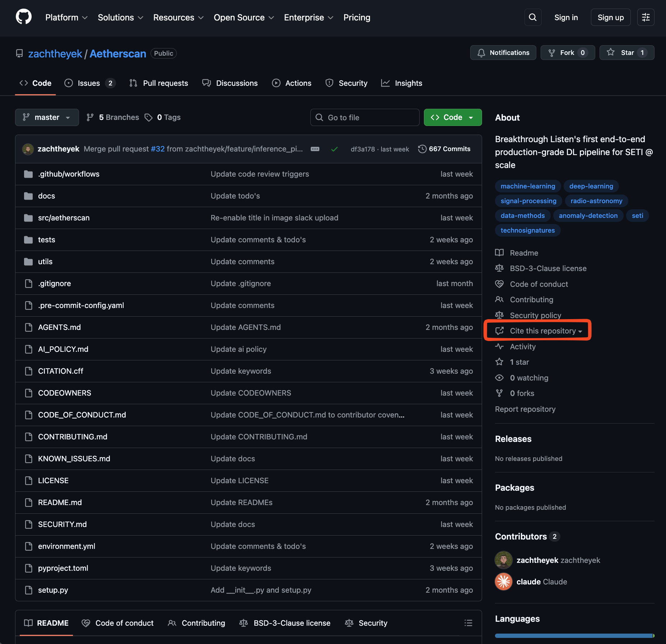Click the Languages progress bar
Image resolution: width=666 pixels, height=644 pixels.
pyautogui.click(x=574, y=636)
